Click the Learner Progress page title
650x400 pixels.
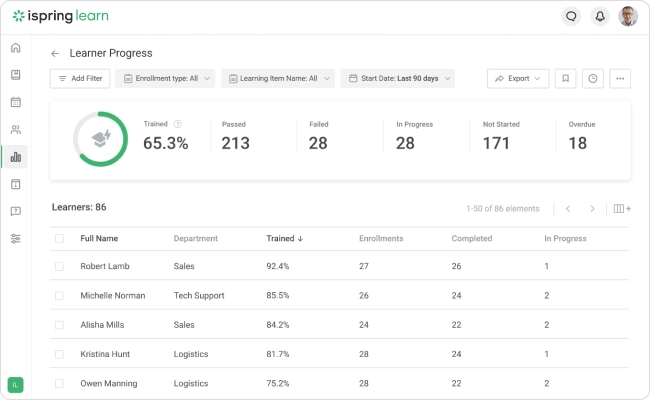tap(111, 53)
